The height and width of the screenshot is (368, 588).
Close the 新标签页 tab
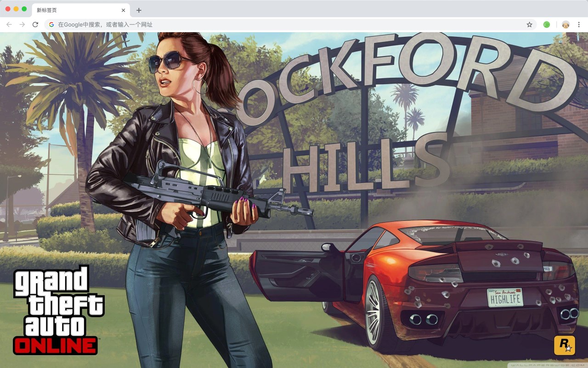tap(123, 10)
